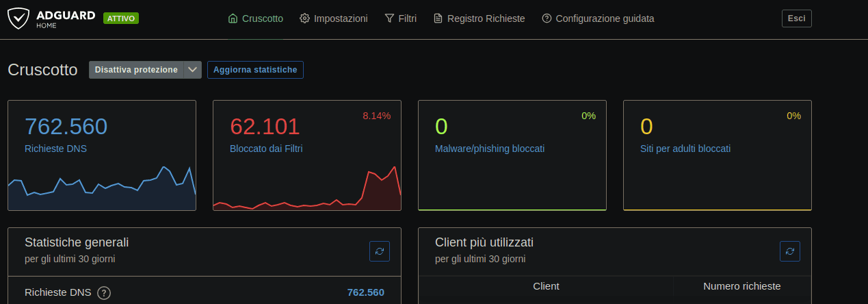Click the question mark beside Richieste DNS
Image resolution: width=868 pixels, height=304 pixels.
(x=104, y=293)
